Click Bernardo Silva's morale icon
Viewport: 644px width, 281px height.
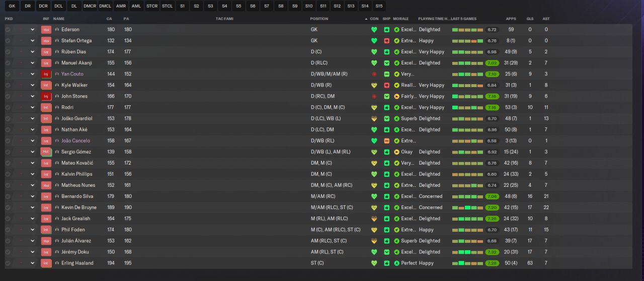click(396, 196)
